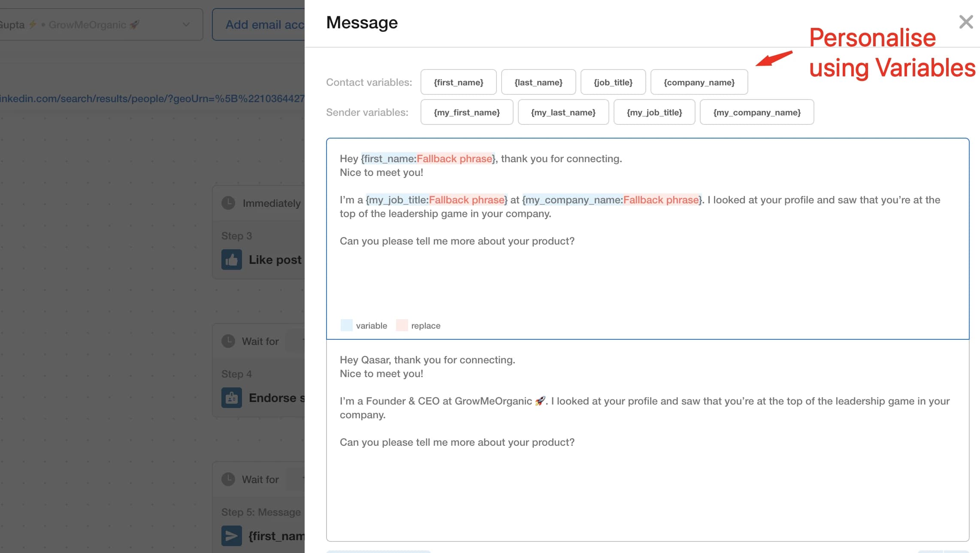Image resolution: width=980 pixels, height=553 pixels.
Task: Click the thumbs-up Like post icon
Action: coord(231,260)
